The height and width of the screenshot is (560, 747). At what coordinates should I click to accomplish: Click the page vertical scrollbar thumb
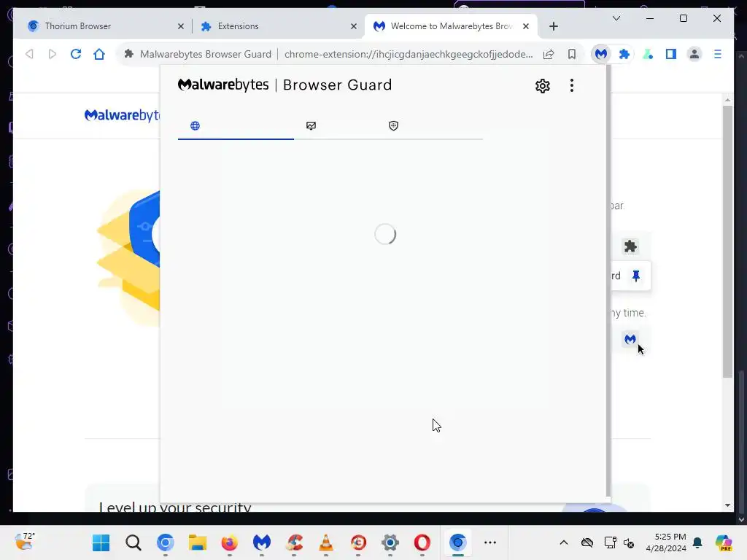(727, 241)
